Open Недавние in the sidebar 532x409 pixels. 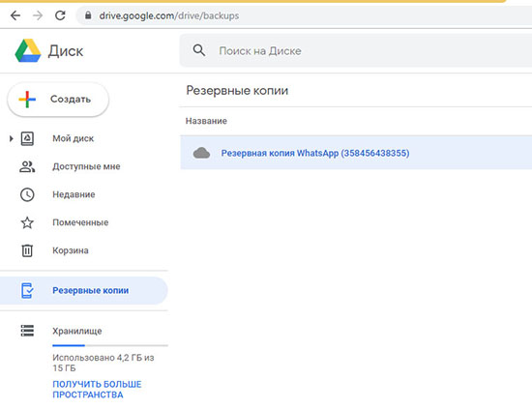tap(74, 194)
